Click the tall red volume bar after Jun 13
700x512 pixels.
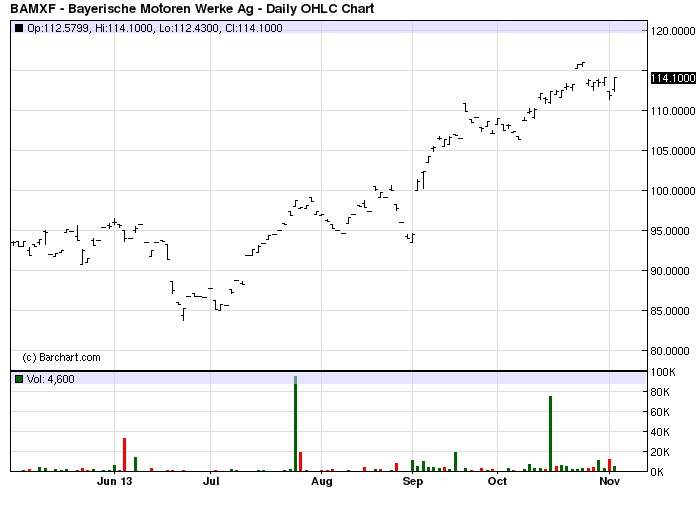tap(125, 454)
